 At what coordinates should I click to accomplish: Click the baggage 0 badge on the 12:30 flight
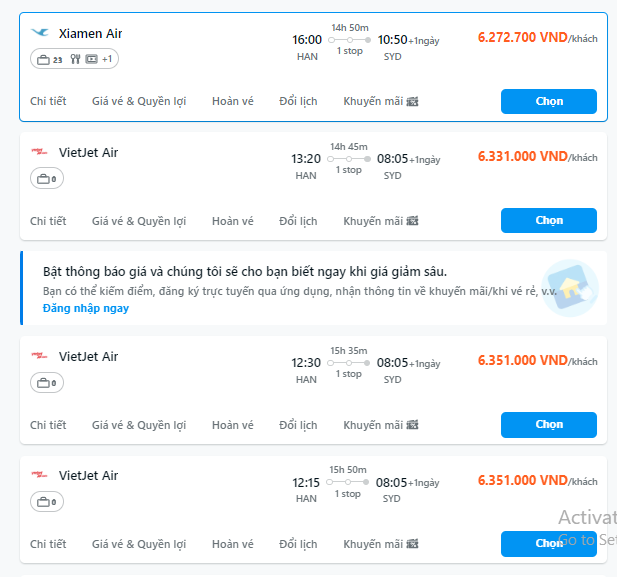(x=47, y=383)
